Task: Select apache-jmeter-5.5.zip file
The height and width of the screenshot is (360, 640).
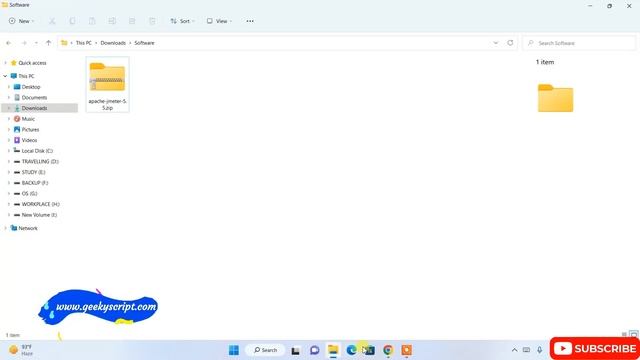Action: coord(107,84)
